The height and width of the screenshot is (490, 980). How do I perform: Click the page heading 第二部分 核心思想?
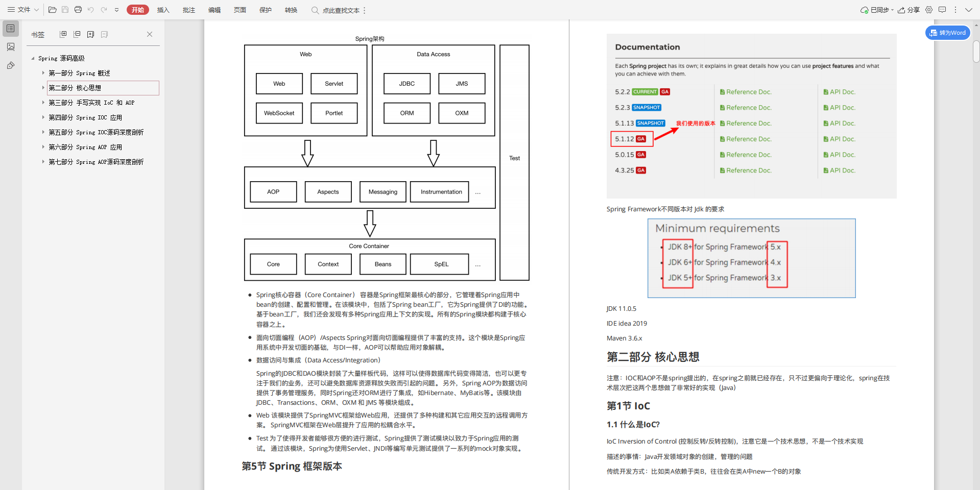point(653,357)
